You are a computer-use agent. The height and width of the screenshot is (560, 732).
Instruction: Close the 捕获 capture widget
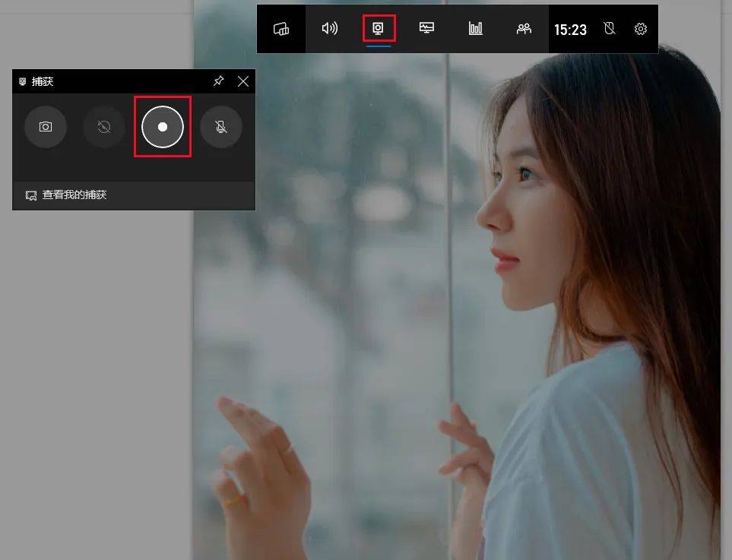pos(242,81)
